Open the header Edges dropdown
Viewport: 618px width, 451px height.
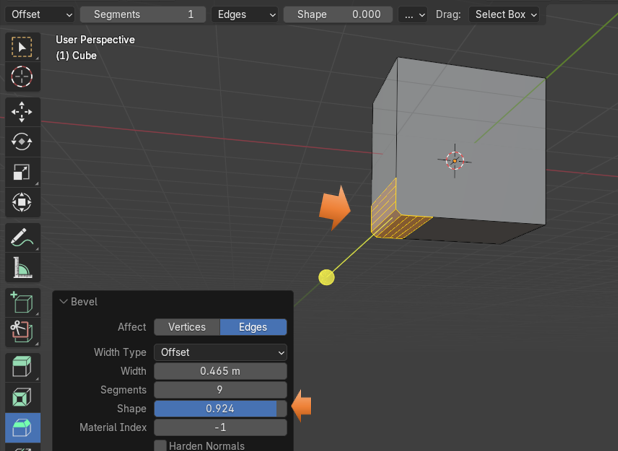pyautogui.click(x=246, y=14)
